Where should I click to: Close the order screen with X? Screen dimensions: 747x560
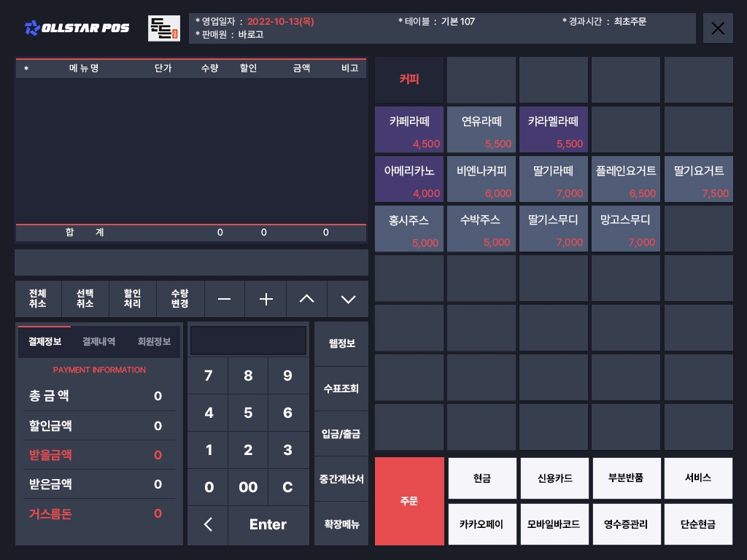718,28
